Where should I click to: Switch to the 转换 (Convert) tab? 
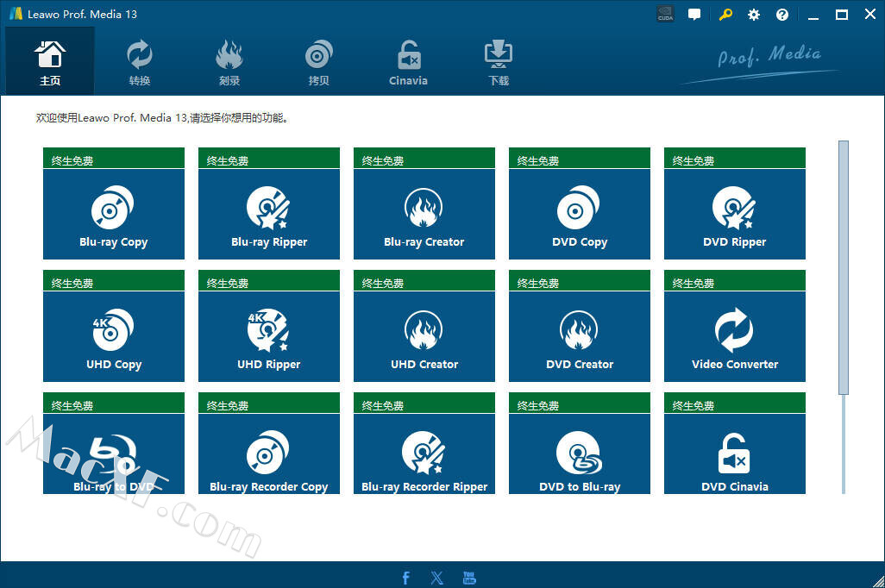pyautogui.click(x=140, y=62)
